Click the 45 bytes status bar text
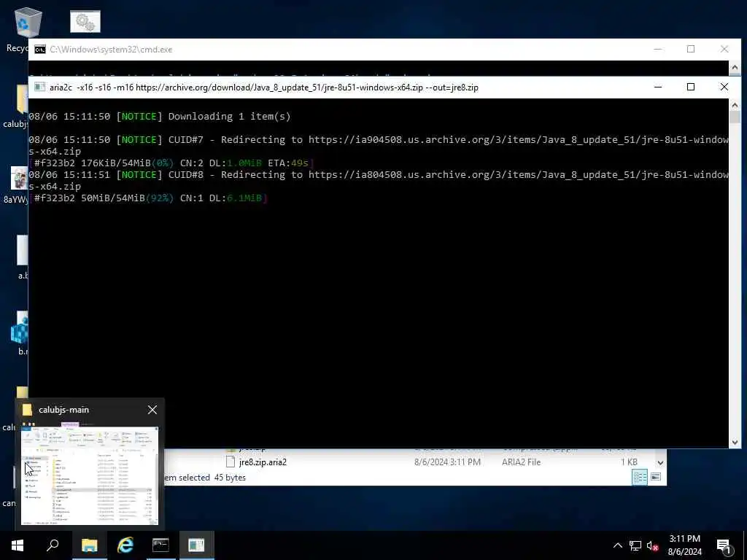The width and height of the screenshot is (747, 560). [x=230, y=478]
